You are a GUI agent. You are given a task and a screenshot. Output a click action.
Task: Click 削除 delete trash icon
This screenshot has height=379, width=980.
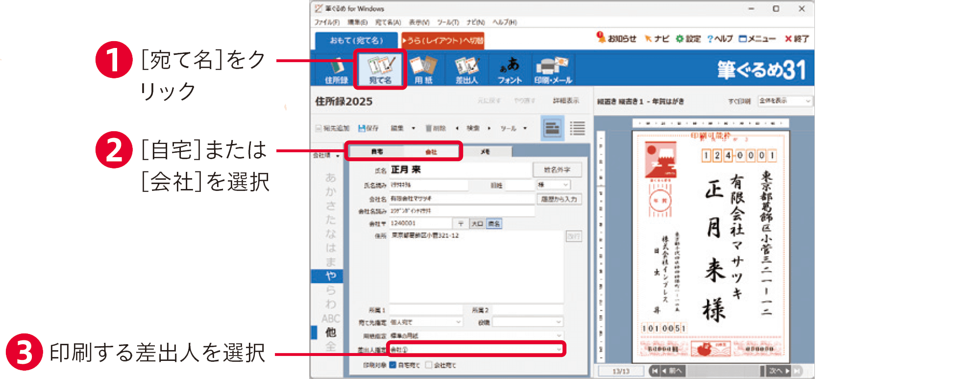point(436,128)
